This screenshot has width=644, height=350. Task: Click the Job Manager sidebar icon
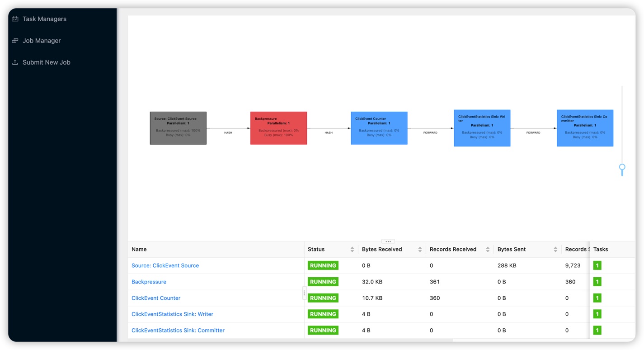point(15,41)
